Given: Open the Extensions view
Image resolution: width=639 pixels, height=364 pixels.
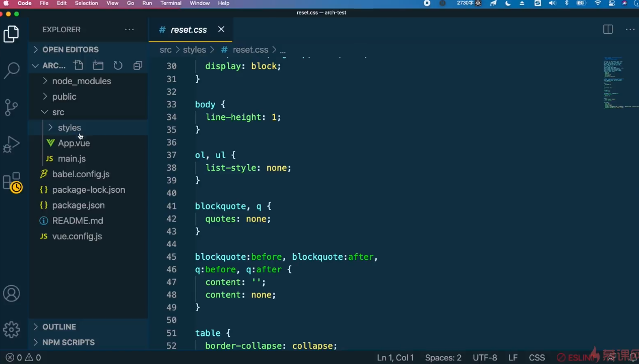Looking at the screenshot, I should pos(12,182).
